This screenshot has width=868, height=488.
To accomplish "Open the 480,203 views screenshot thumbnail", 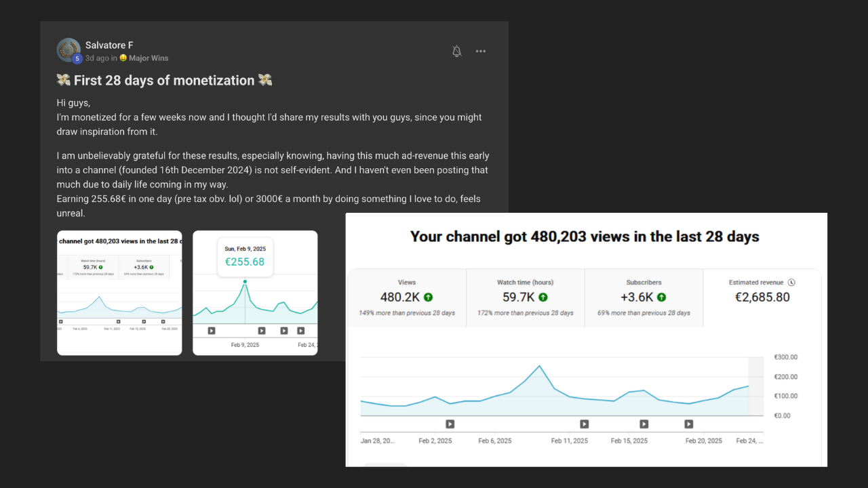I will tap(119, 292).
